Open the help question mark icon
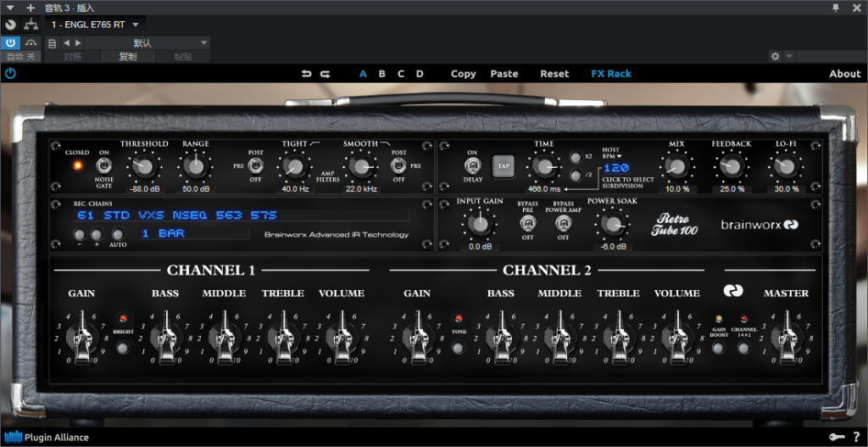868x447 pixels. coord(858,438)
